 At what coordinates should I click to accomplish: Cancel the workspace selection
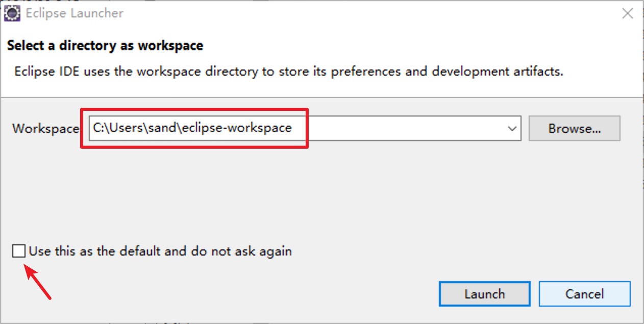(585, 294)
